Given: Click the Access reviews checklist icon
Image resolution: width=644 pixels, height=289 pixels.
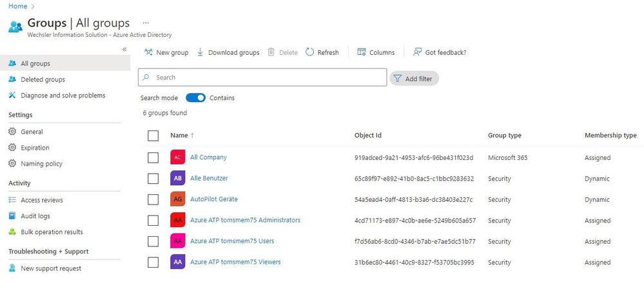Looking at the screenshot, I should pos(12,200).
